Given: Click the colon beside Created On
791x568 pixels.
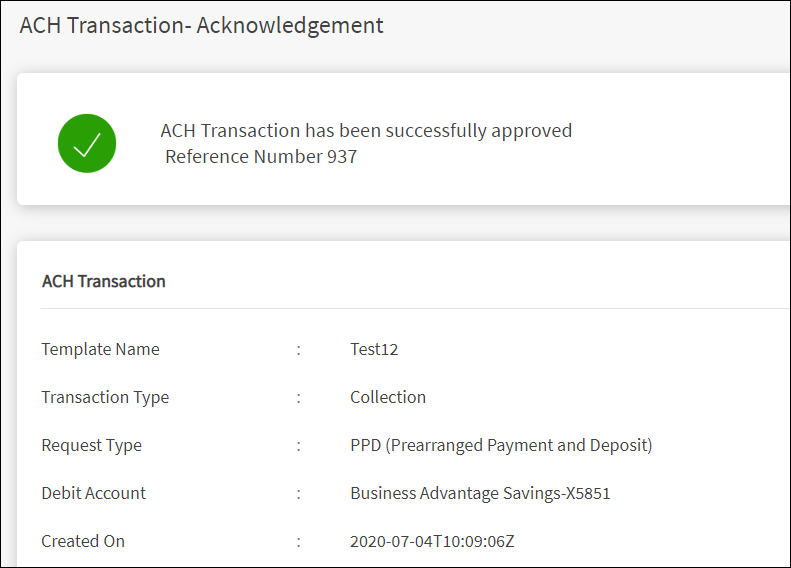Looking at the screenshot, I should 298,542.
